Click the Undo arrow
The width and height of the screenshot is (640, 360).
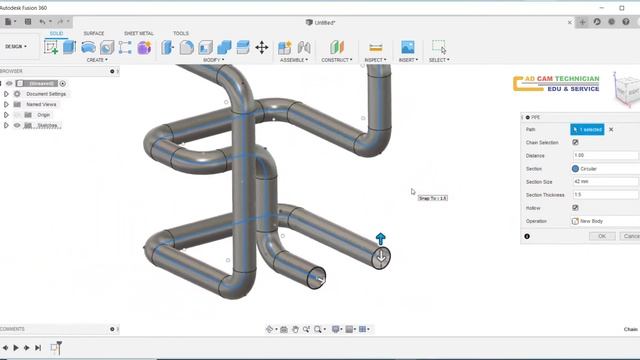click(x=42, y=22)
